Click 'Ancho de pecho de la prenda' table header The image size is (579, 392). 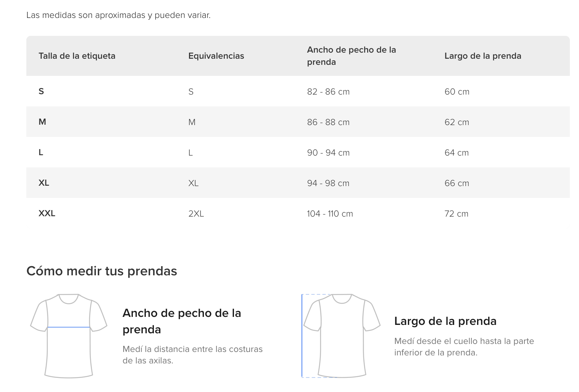pyautogui.click(x=352, y=56)
